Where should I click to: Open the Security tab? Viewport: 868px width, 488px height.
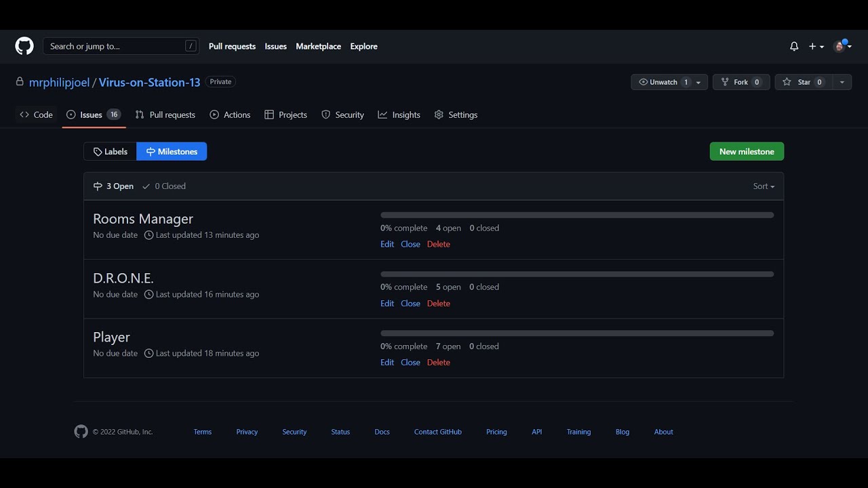342,115
